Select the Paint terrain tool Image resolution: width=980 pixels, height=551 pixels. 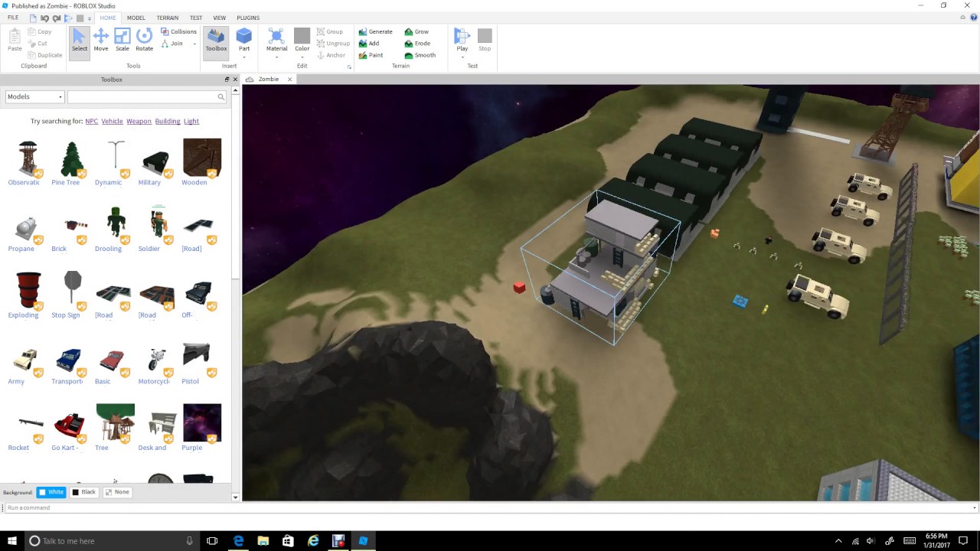click(371, 55)
